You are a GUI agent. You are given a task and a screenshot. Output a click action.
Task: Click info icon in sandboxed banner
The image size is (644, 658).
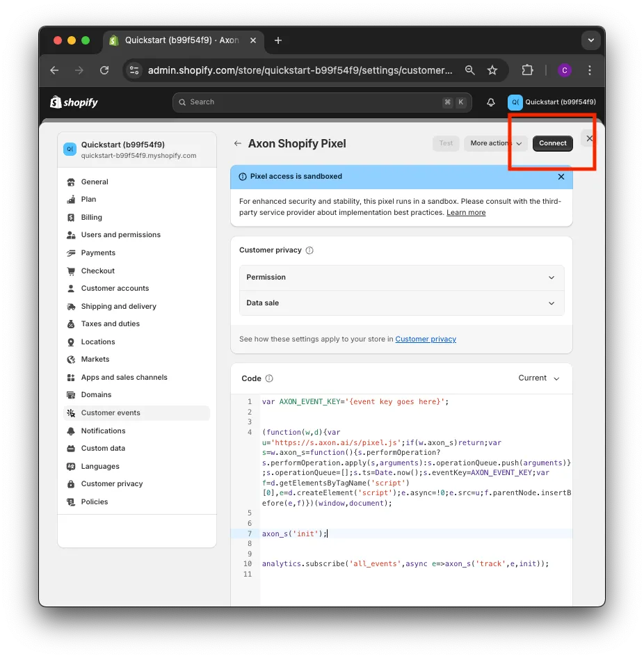(243, 177)
